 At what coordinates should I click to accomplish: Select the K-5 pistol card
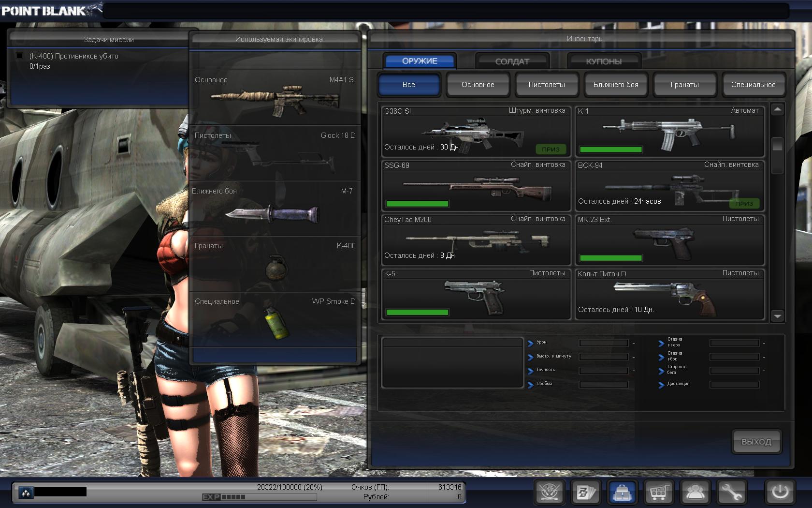point(476,294)
